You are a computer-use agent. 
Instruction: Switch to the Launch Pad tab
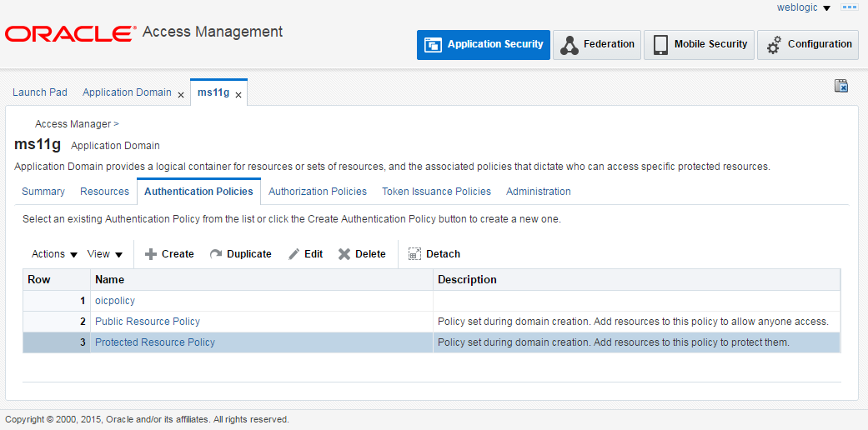40,92
